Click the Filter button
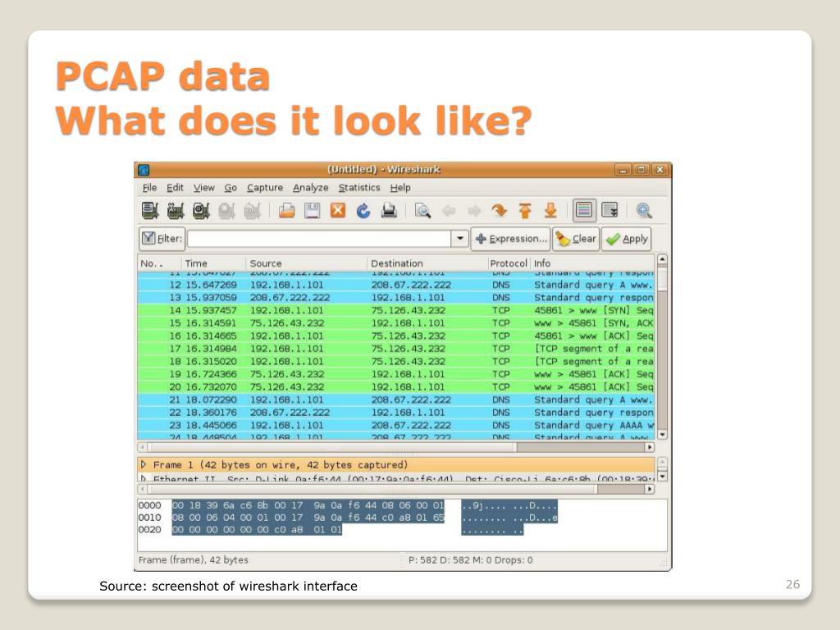840x630 pixels. click(162, 239)
